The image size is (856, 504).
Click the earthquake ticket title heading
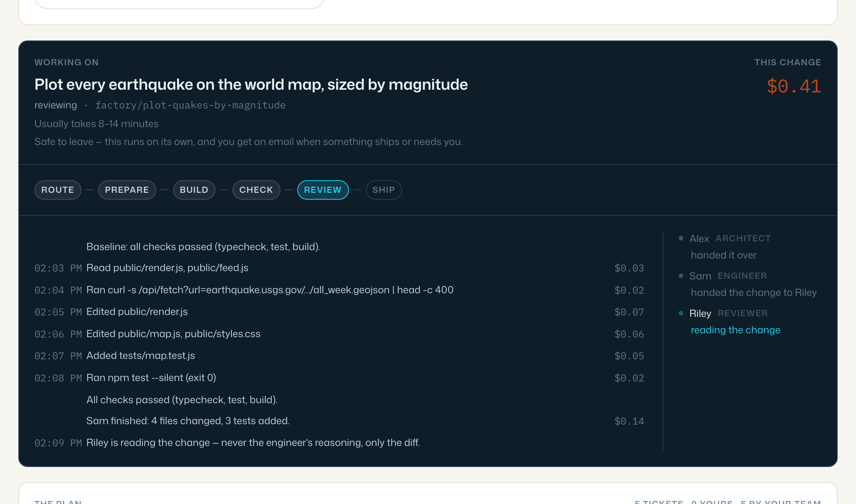point(251,84)
